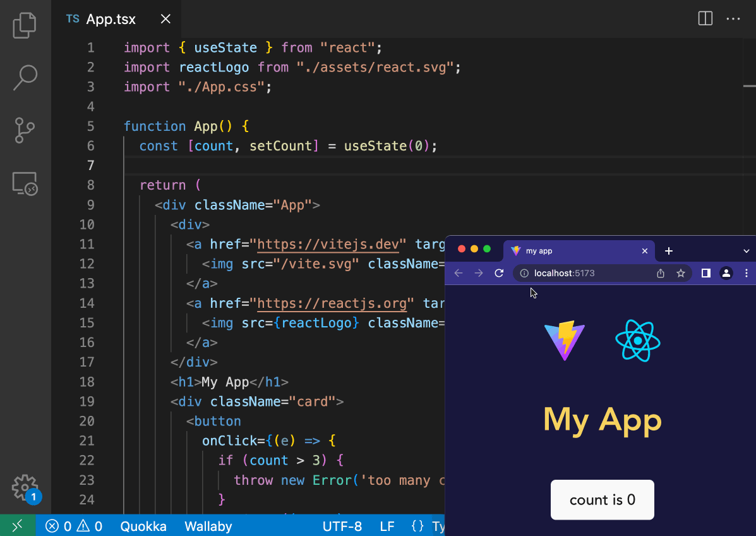This screenshot has height=536, width=756.
Task: Reload the localhost page in the browser
Action: [x=499, y=273]
